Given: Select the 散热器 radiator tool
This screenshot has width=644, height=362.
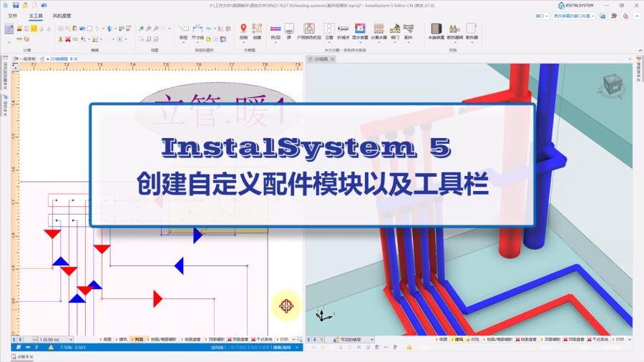Looking at the screenshot, I should [x=472, y=29].
